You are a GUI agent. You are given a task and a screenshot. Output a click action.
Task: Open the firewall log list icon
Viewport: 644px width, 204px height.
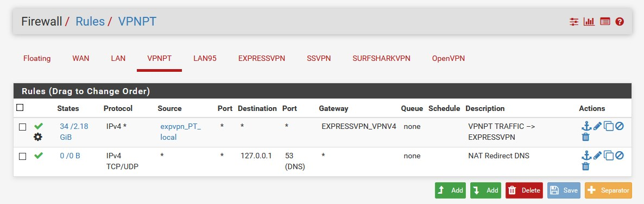pyautogui.click(x=604, y=22)
